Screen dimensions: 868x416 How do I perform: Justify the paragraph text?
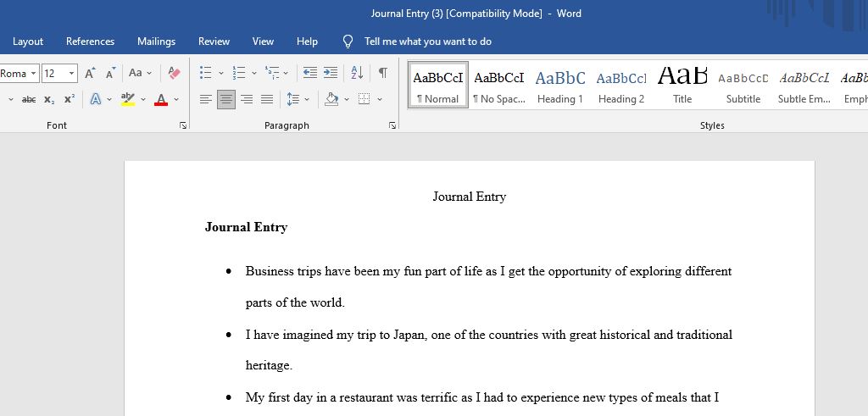pyautogui.click(x=267, y=100)
